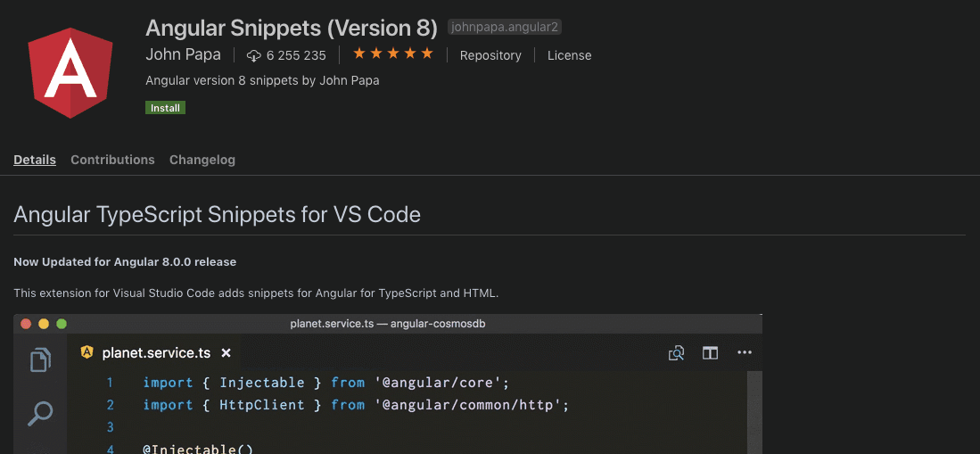Click the johnpapa.angular2 identifier badge
This screenshot has height=454, width=980.
point(505,28)
